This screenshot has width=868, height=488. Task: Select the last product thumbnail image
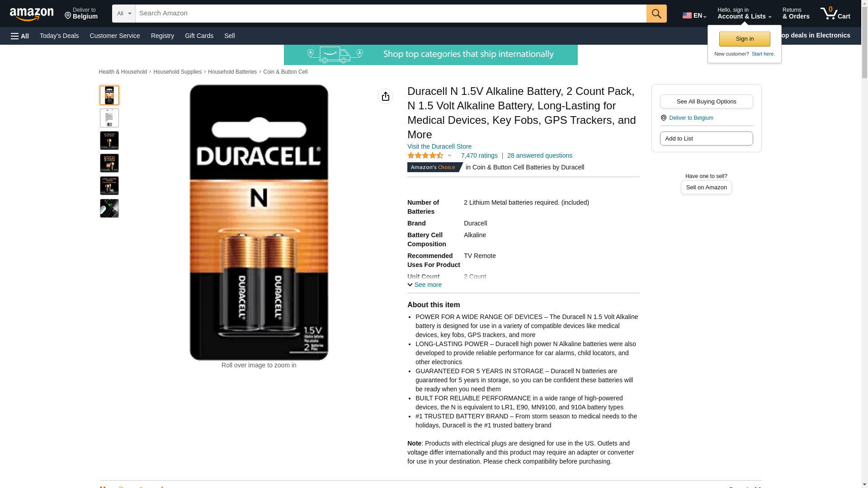[109, 208]
